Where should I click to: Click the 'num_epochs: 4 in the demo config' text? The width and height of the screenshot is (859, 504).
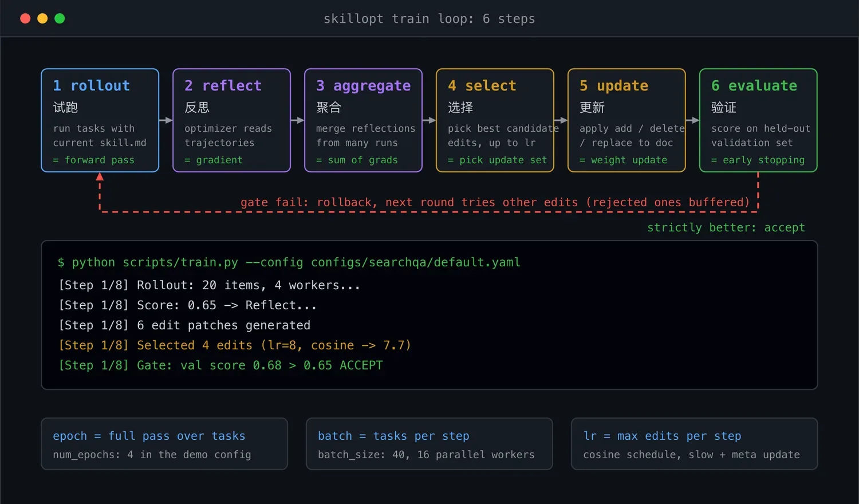click(x=152, y=455)
